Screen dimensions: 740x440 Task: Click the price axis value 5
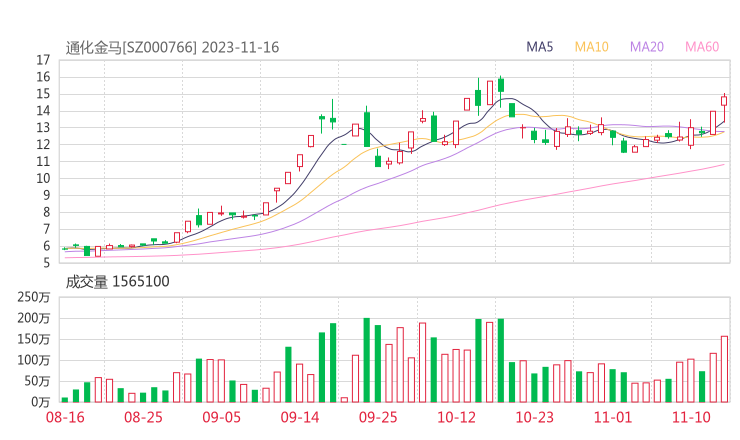pos(46,263)
